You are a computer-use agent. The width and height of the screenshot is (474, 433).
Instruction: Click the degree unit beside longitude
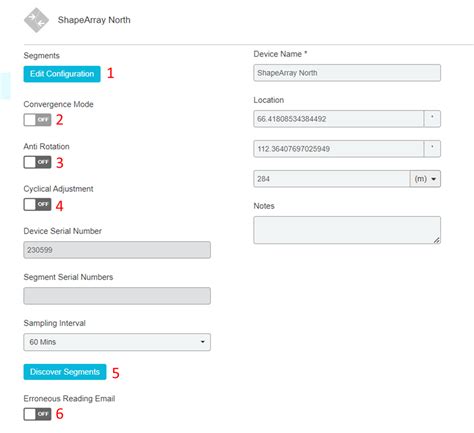click(x=432, y=149)
